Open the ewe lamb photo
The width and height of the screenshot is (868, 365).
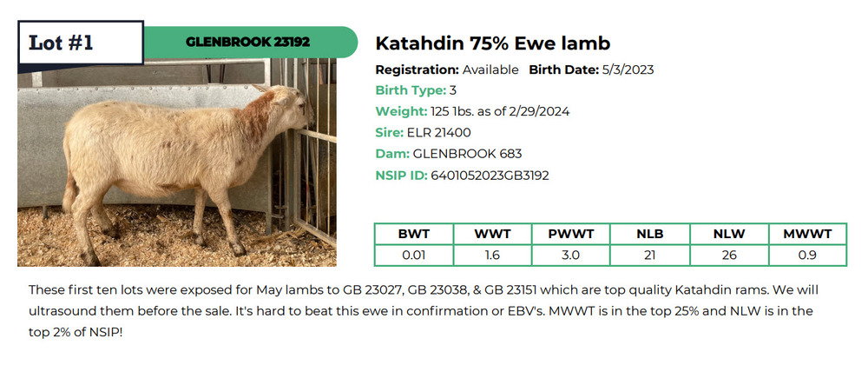(x=177, y=163)
